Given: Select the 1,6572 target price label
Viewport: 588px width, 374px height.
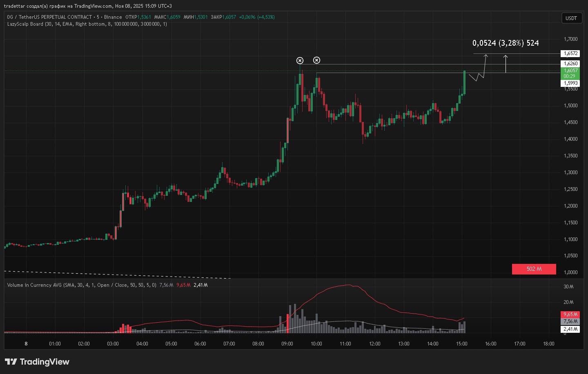Looking at the screenshot, I should [570, 53].
